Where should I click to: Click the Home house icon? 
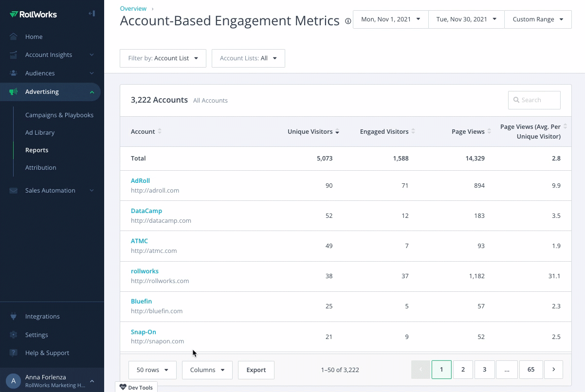pos(14,36)
